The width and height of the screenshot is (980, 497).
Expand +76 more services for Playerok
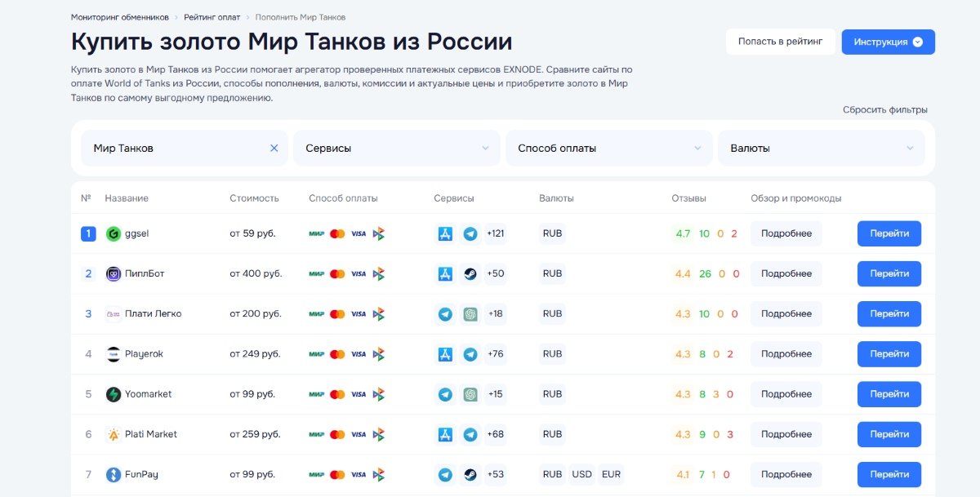point(496,354)
